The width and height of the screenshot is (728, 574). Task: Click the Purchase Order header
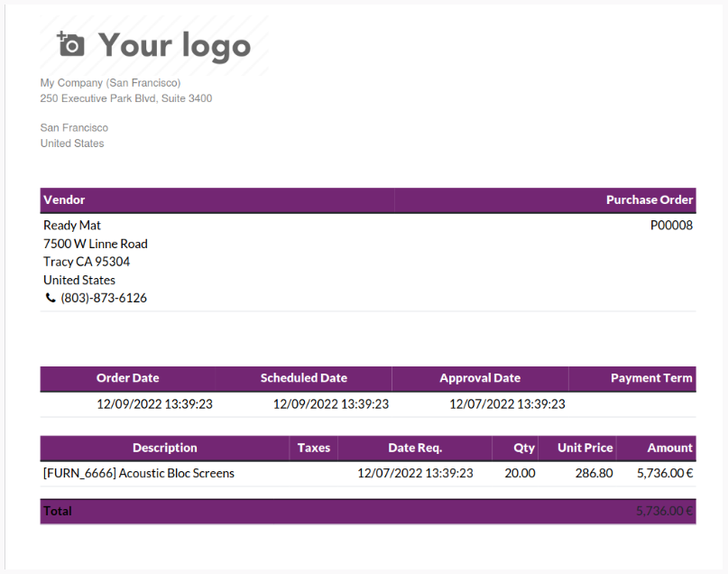coord(649,199)
